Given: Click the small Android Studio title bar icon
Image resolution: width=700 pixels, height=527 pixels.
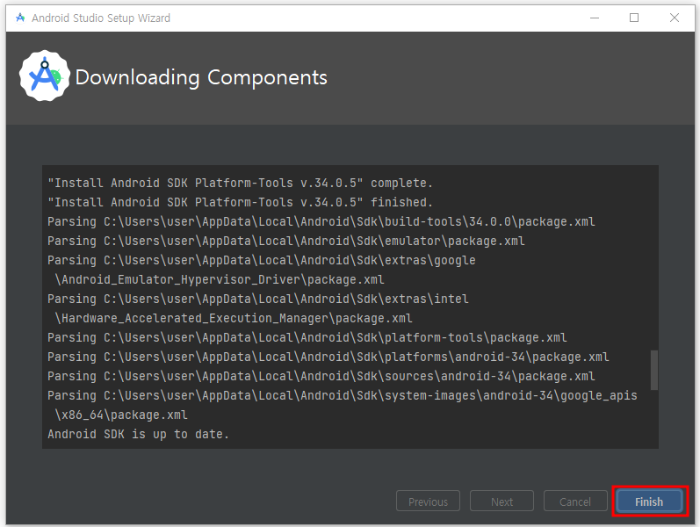Looking at the screenshot, I should [20, 17].
